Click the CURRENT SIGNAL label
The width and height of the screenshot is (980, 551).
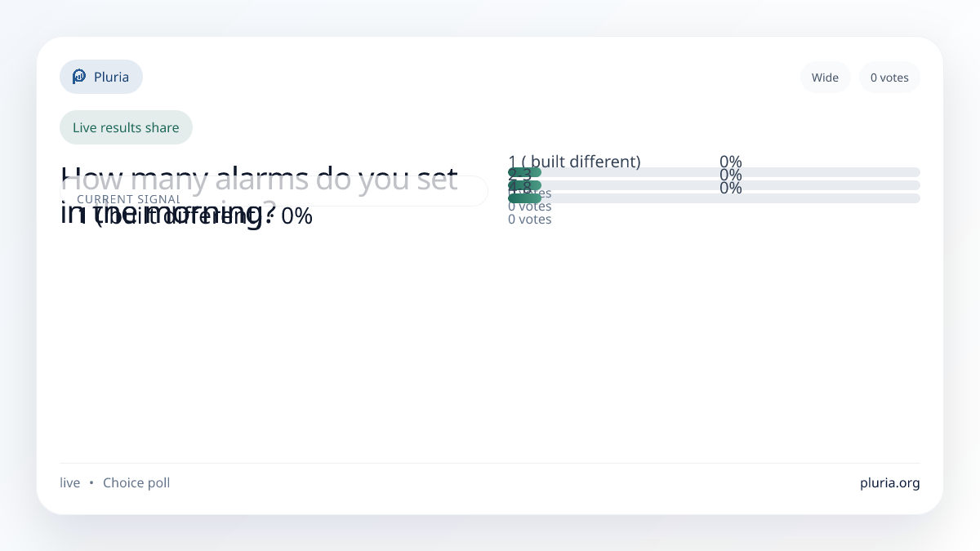(128, 199)
